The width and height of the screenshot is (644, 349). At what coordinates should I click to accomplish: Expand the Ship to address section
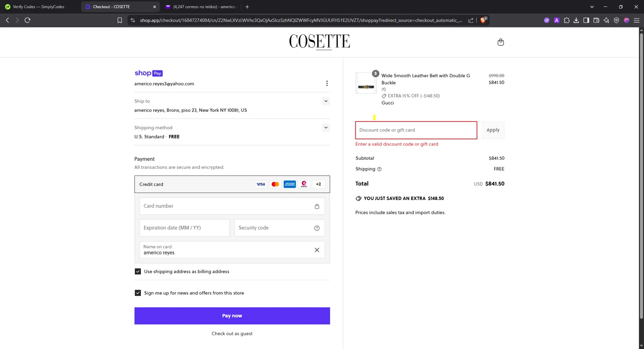[x=326, y=101]
